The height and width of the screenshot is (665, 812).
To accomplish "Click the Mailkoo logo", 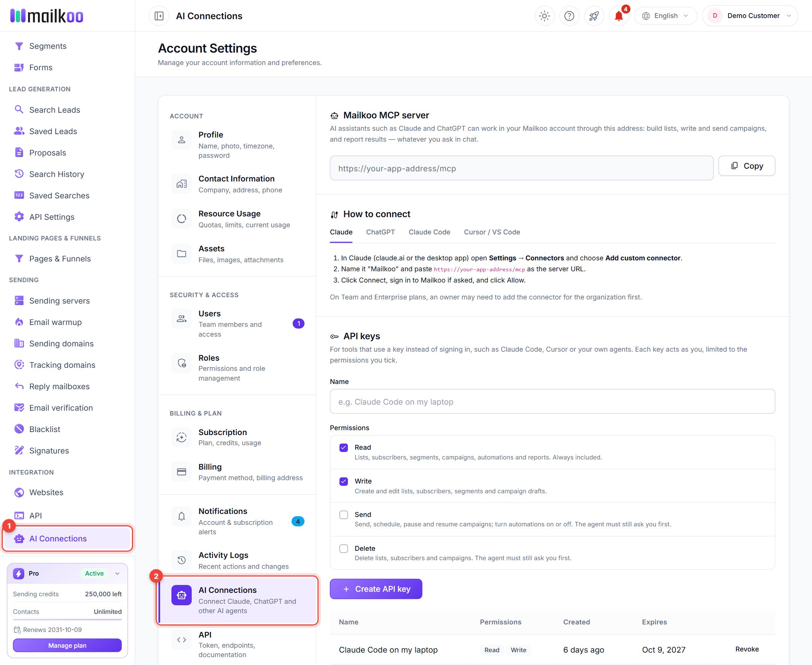I will coord(47,16).
